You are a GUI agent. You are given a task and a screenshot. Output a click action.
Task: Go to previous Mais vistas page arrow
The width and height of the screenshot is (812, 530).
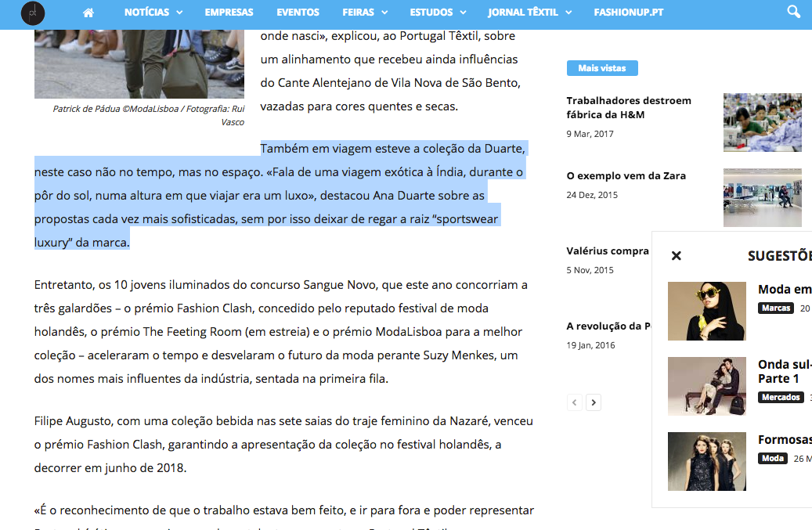pyautogui.click(x=574, y=402)
